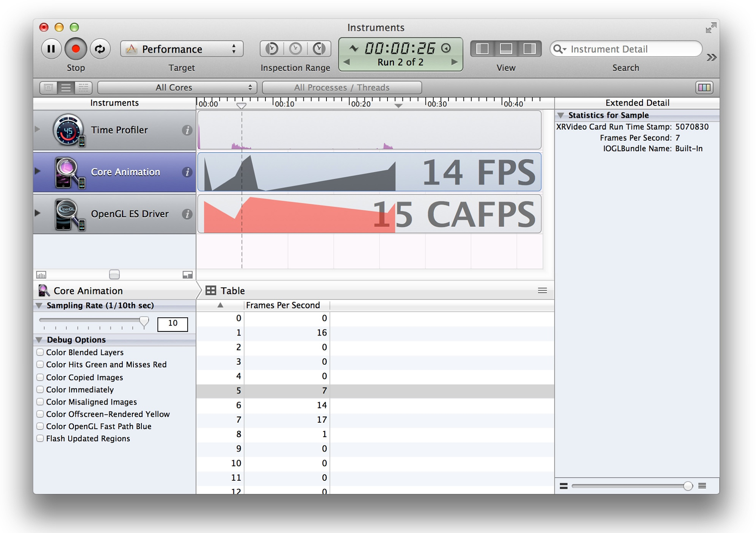756x533 pixels.
Task: Select the OpenGL ES Driver instrument
Action: [x=114, y=214]
